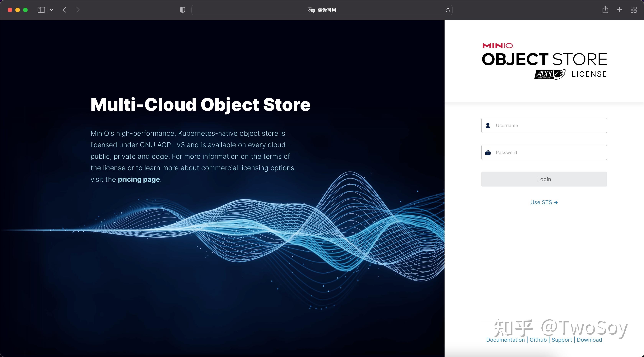Image resolution: width=644 pixels, height=357 pixels.
Task: Open a new tab with plus icon
Action: 619,10
